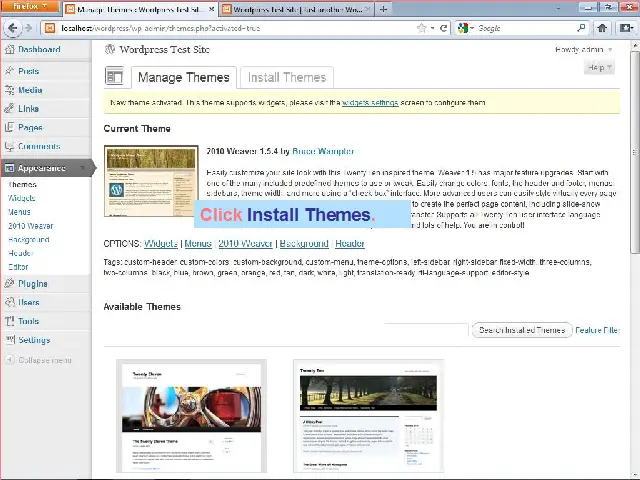Click the WordPress logo beside site title
The image size is (640, 480).
(110, 49)
